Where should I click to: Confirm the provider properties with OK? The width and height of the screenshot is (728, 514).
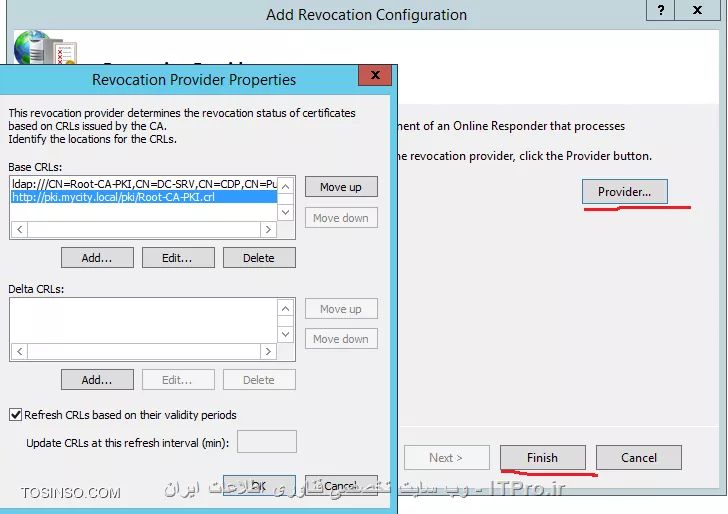pyautogui.click(x=259, y=486)
